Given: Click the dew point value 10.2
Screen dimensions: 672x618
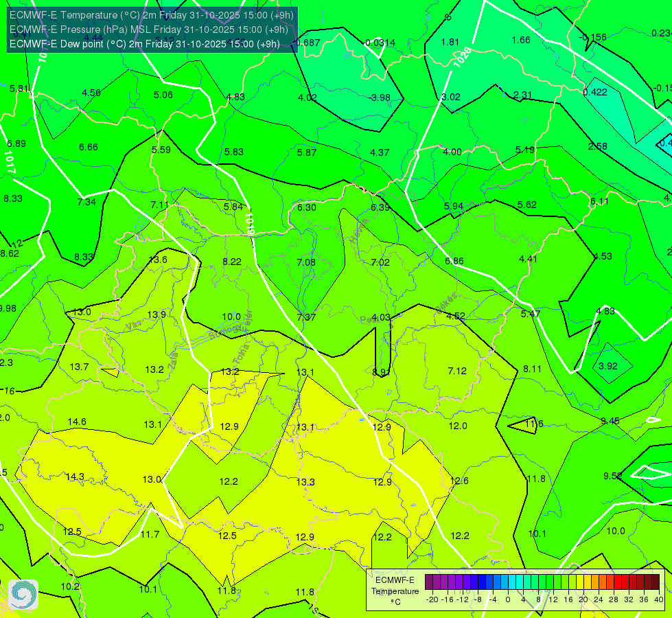Looking at the screenshot, I should coord(70,586).
